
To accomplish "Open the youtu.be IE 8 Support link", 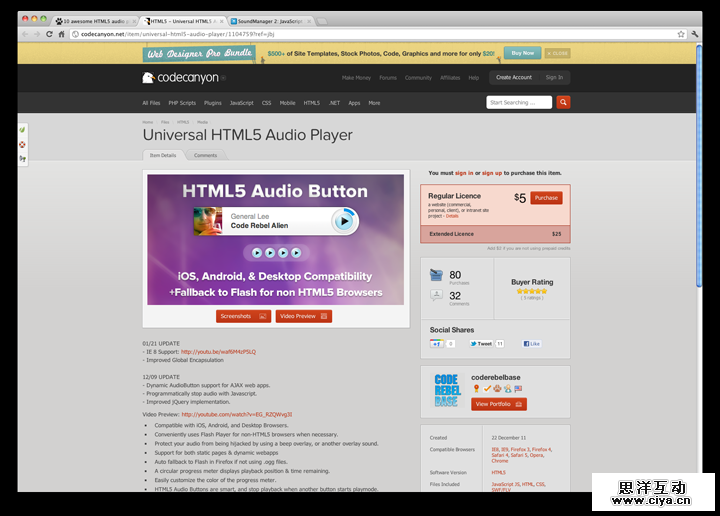I will click(218, 352).
